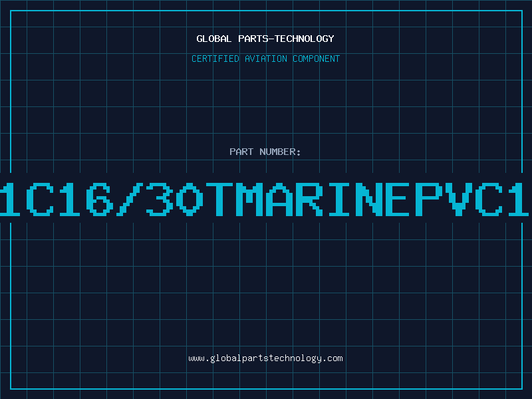
Task: Click the word TECHNOLOGY in header
Action: tap(305, 39)
